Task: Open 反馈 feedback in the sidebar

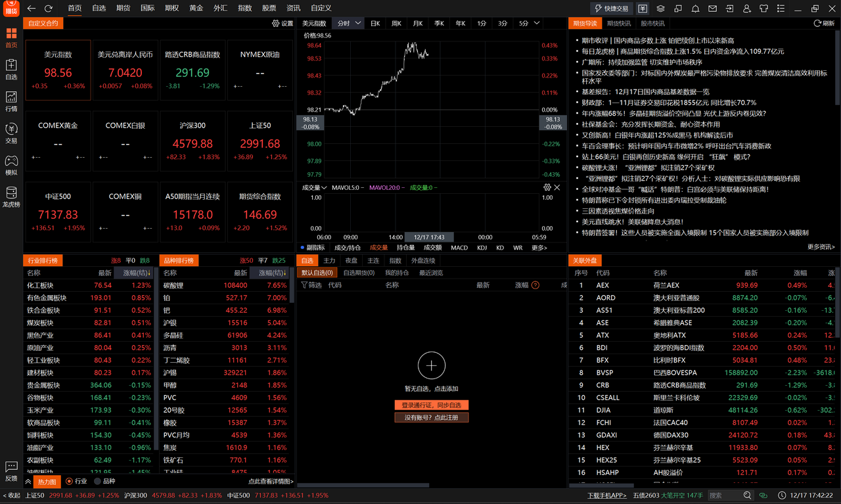Action: click(x=11, y=470)
